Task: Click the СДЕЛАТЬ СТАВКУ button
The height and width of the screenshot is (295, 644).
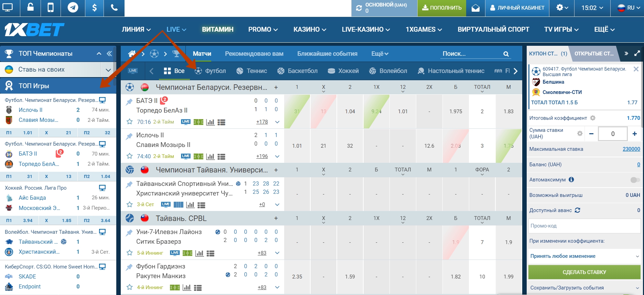Action: pos(584,272)
